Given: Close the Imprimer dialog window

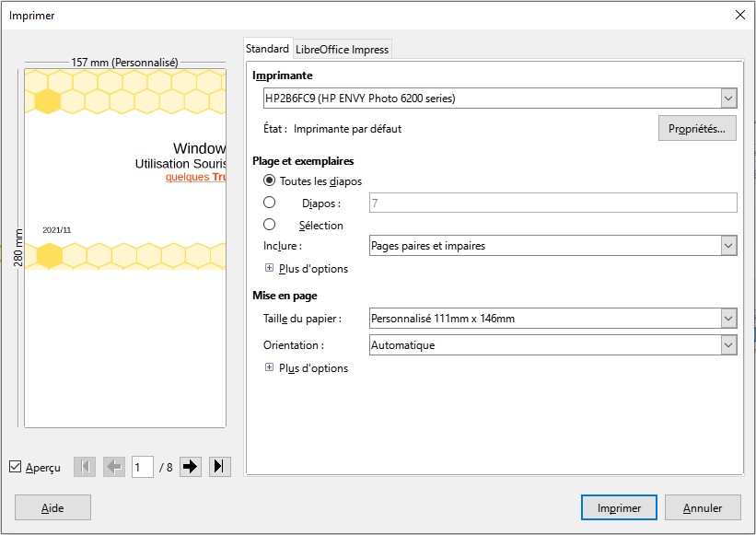Looking at the screenshot, I should 739,14.
